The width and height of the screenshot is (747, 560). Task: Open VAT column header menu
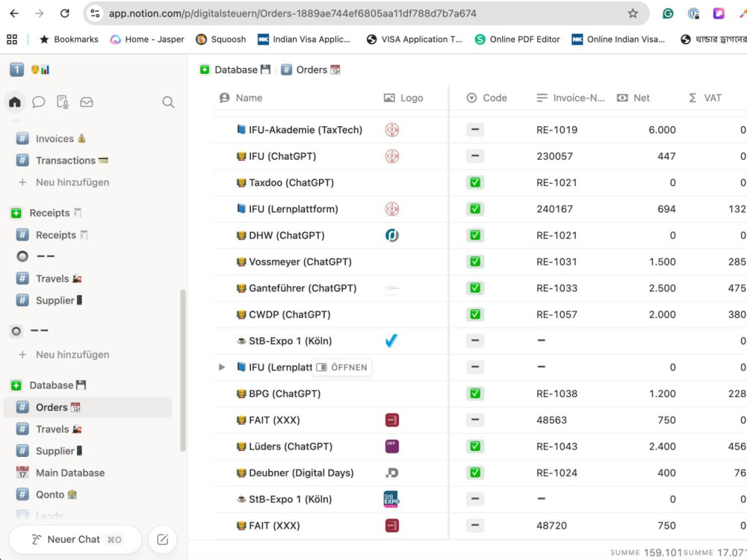point(705,98)
